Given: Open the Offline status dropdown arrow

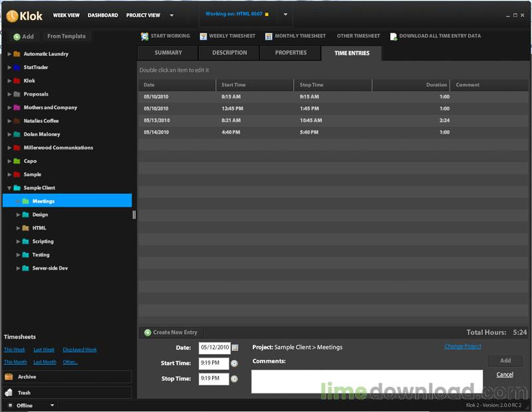Looking at the screenshot, I should pyautogui.click(x=53, y=405).
